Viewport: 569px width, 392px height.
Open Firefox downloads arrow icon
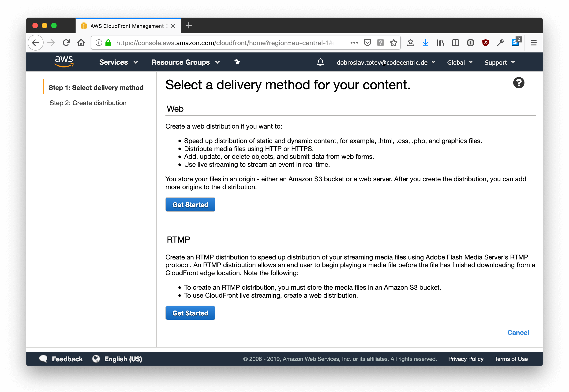[425, 43]
